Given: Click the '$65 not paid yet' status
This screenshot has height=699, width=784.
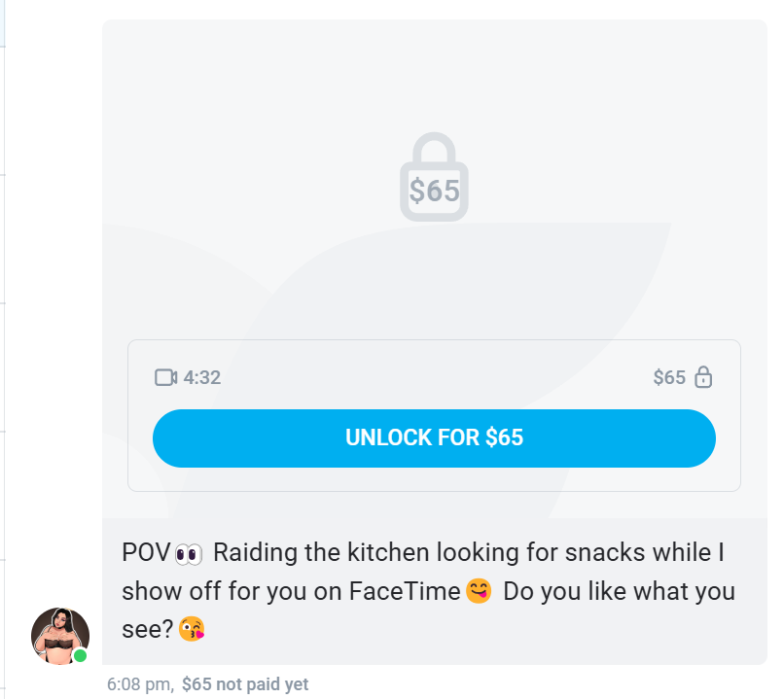Looking at the screenshot, I should [245, 684].
